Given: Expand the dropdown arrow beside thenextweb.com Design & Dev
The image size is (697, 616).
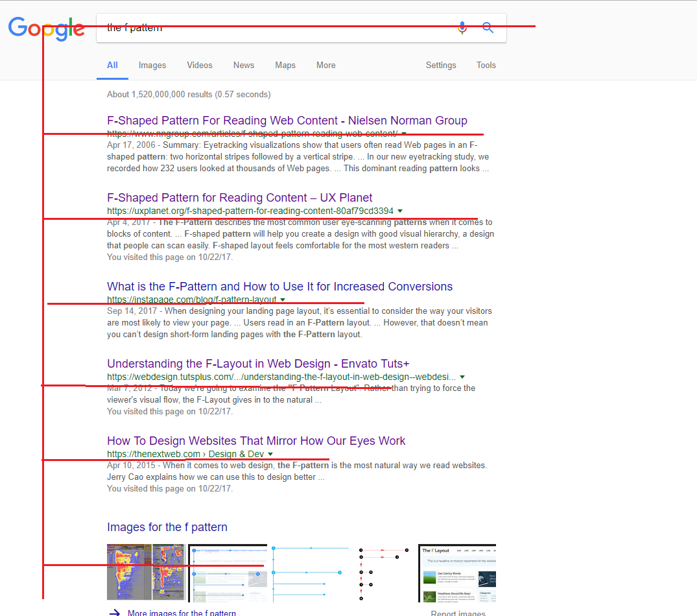Looking at the screenshot, I should click(270, 455).
